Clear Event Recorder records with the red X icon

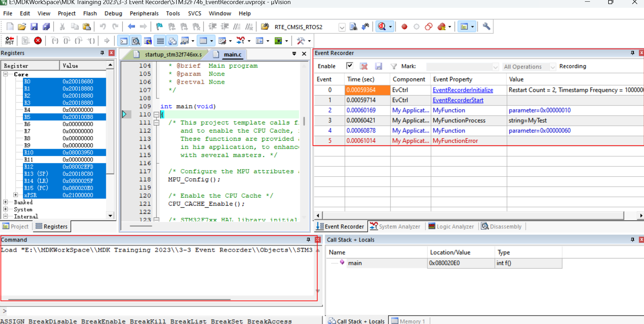(364, 66)
